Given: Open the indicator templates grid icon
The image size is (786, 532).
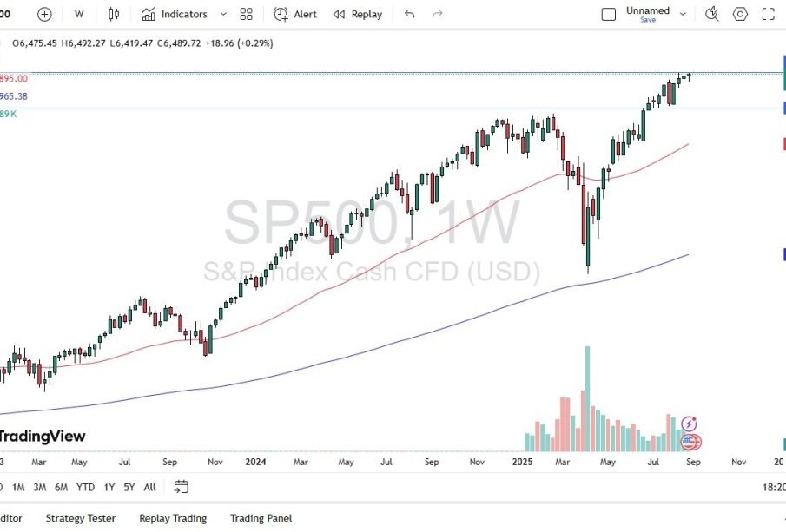Looking at the screenshot, I should (247, 14).
